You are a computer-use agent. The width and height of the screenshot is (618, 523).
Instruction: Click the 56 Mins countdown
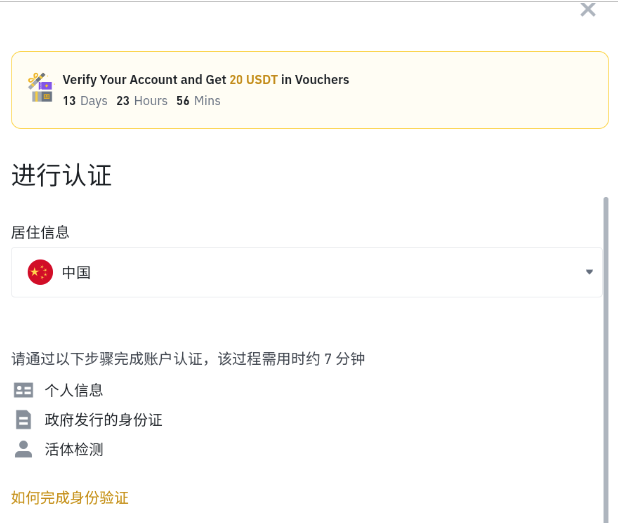pyautogui.click(x=198, y=101)
